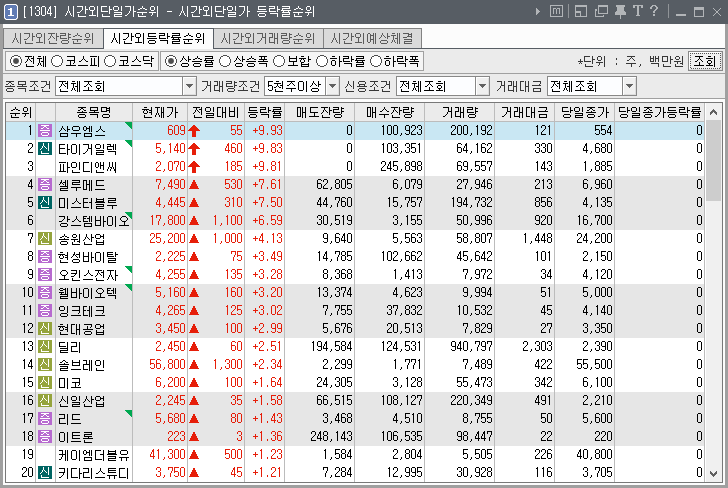Select the 하락률 radio button

tap(321, 61)
